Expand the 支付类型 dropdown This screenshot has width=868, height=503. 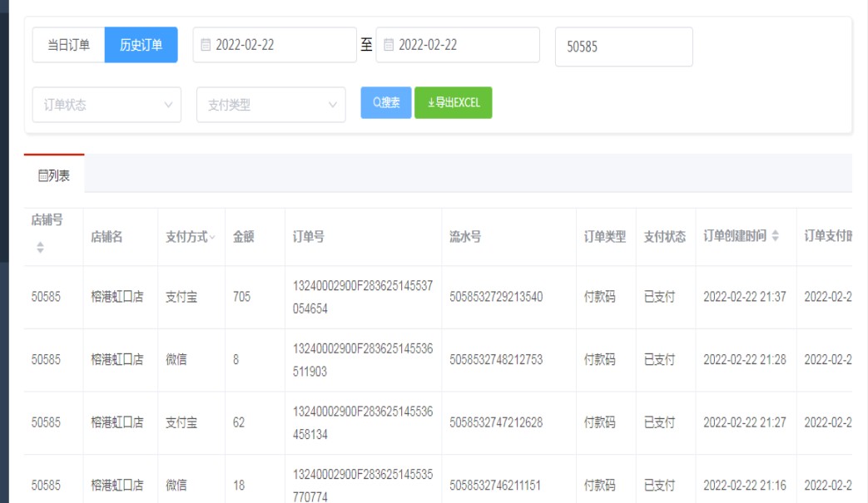coord(270,106)
